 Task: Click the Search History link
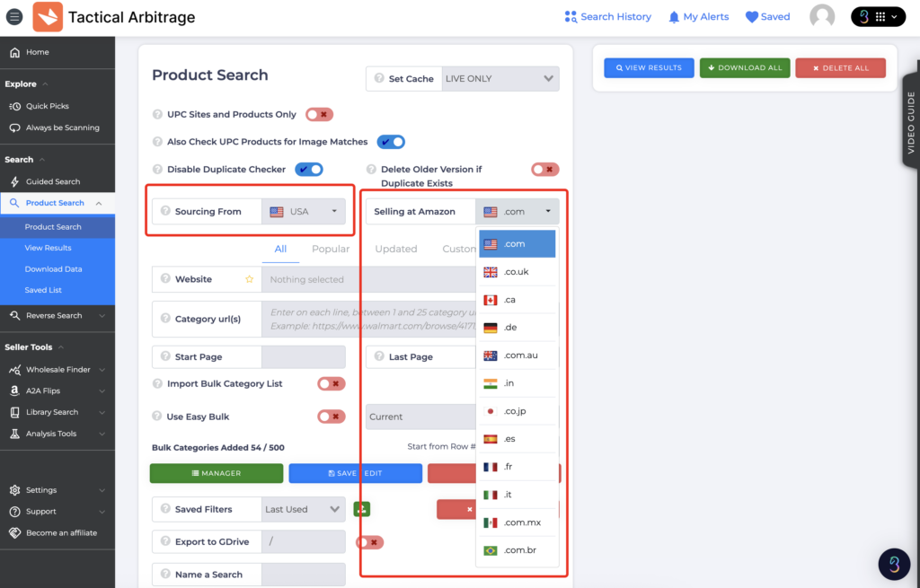[608, 16]
